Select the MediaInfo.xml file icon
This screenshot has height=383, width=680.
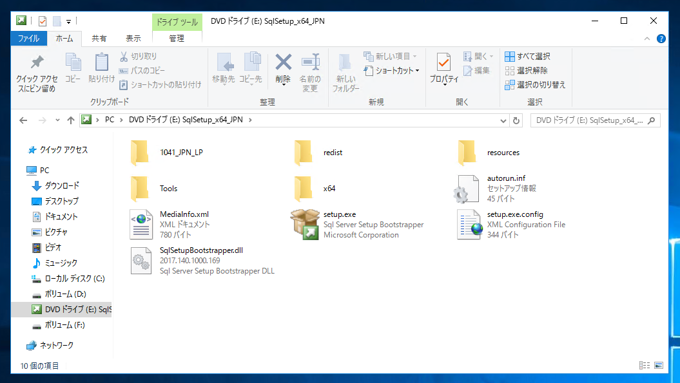pyautogui.click(x=141, y=224)
